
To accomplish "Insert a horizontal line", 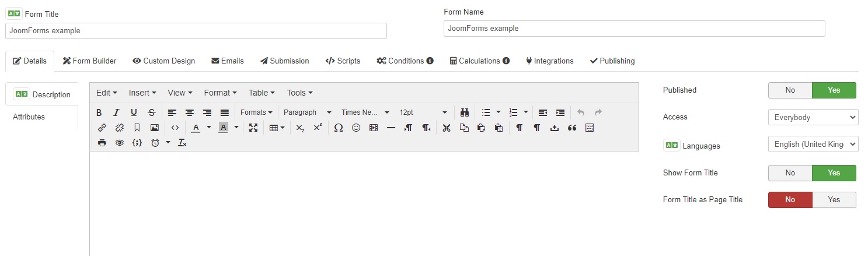I will (391, 128).
